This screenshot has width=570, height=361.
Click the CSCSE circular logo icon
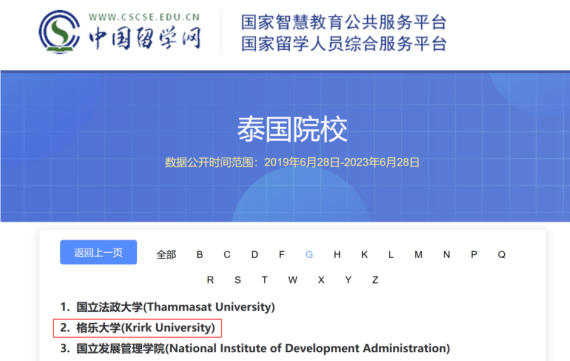pyautogui.click(x=59, y=32)
